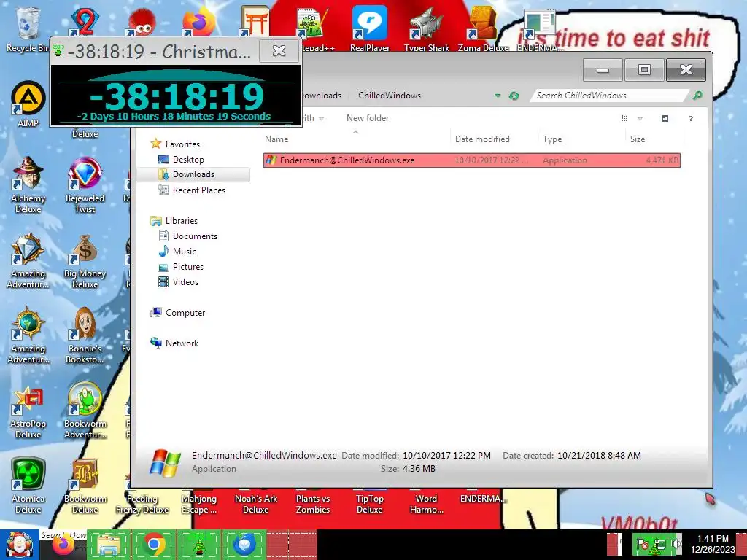Launch RealPlayer from the desktop
747x560 pixels.
pos(370,28)
